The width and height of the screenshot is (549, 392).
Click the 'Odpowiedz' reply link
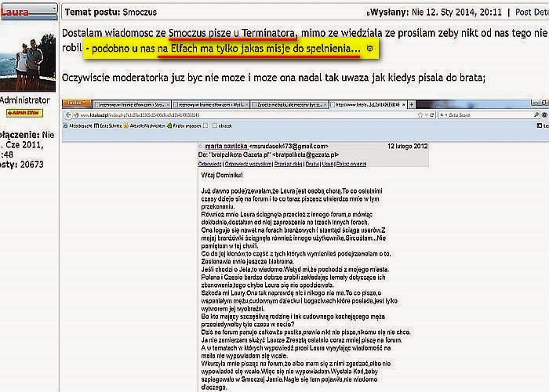[209, 164]
